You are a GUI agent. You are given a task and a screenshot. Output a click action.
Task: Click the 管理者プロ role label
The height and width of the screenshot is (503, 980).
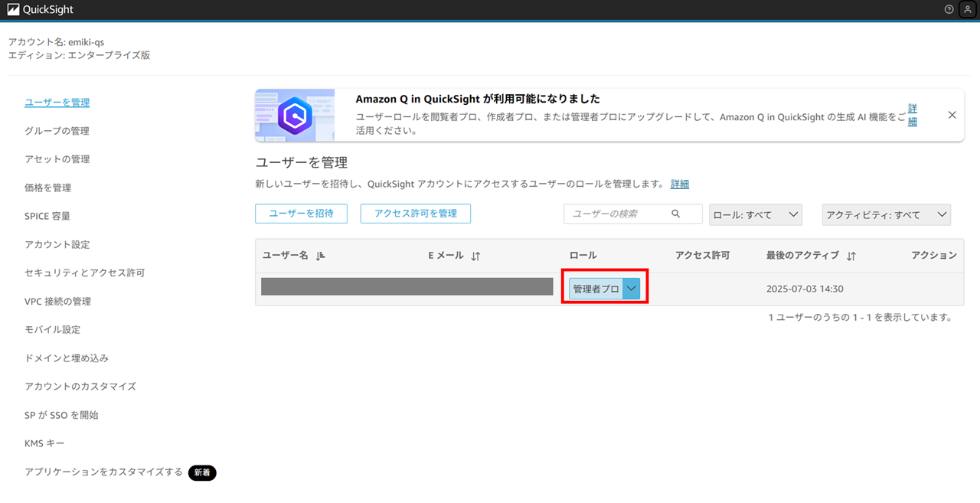tap(596, 289)
